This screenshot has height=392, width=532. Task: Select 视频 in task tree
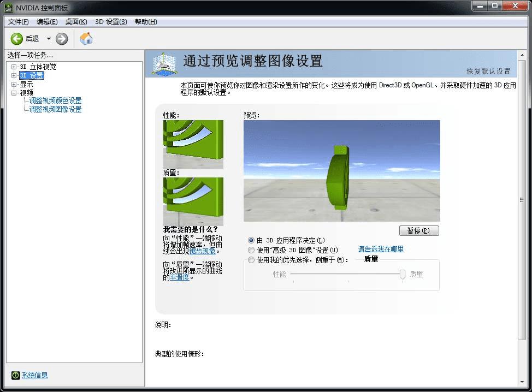(26, 93)
